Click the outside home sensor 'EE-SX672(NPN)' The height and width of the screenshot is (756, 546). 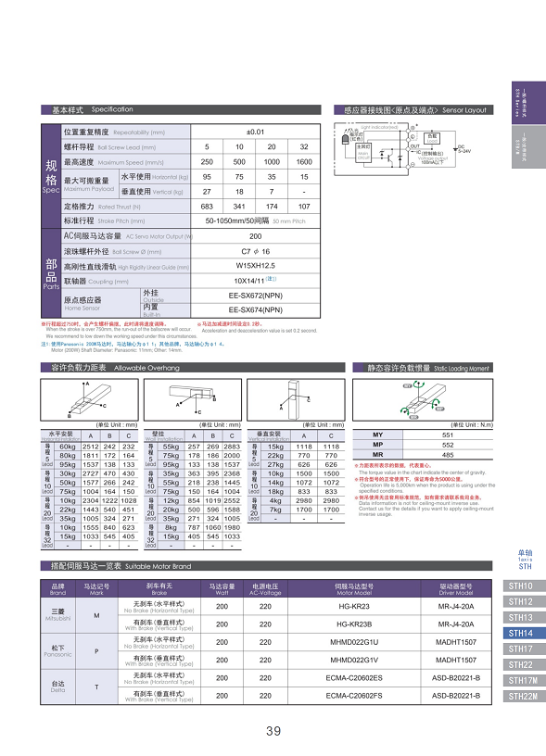tap(255, 296)
